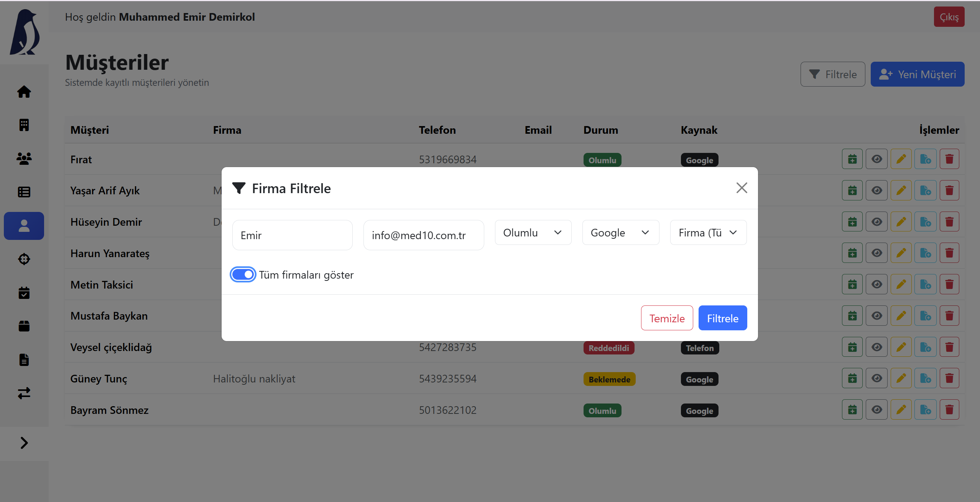Open the Olumlu status dropdown
This screenshot has height=502, width=980.
[x=533, y=233]
